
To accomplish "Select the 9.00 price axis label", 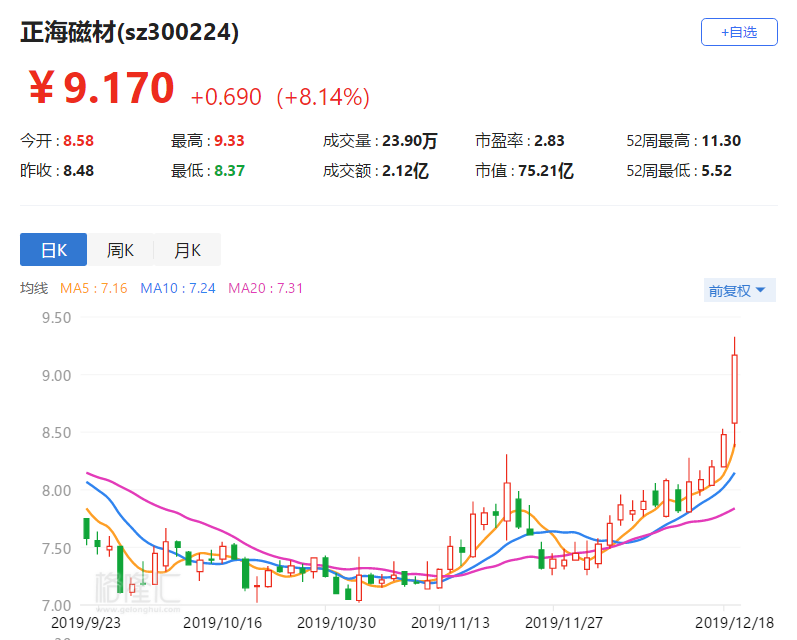I will [x=56, y=376].
